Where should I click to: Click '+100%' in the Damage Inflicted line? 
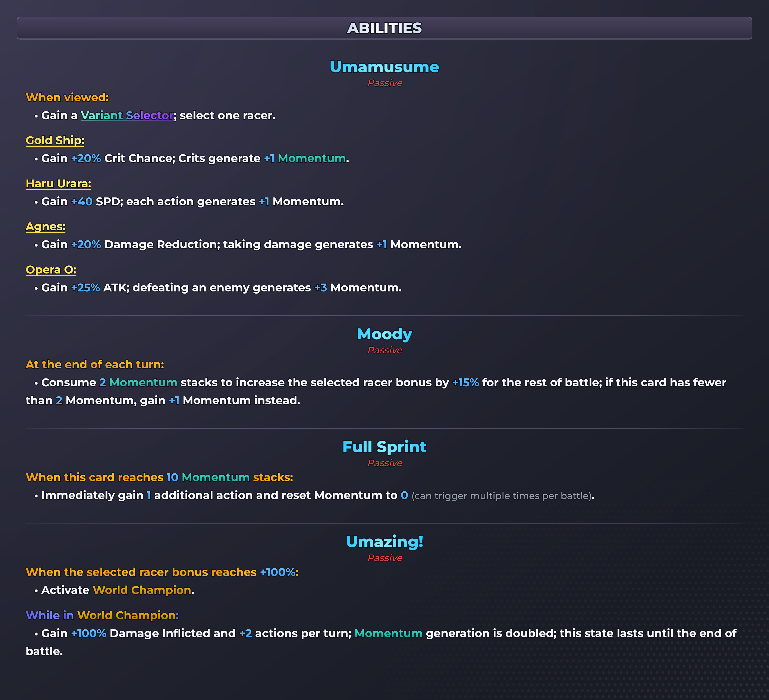point(89,633)
